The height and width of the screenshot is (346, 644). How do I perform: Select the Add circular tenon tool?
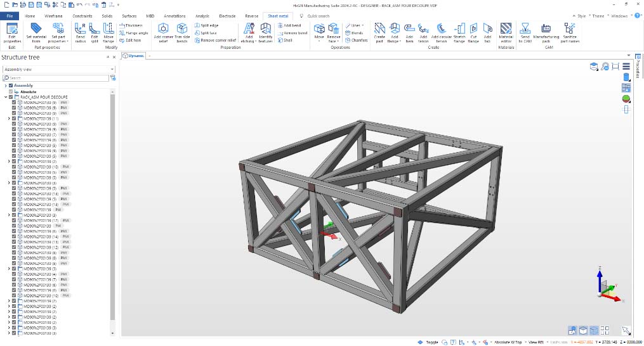pos(442,33)
